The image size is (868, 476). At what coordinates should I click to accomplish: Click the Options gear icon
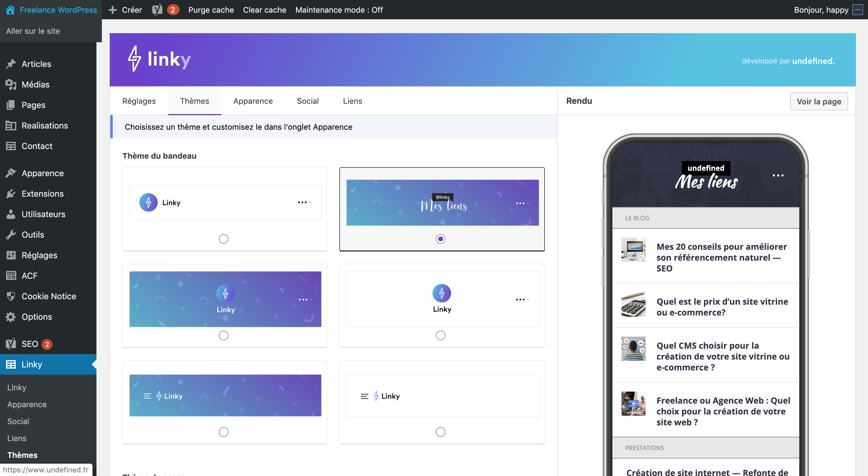tap(11, 316)
